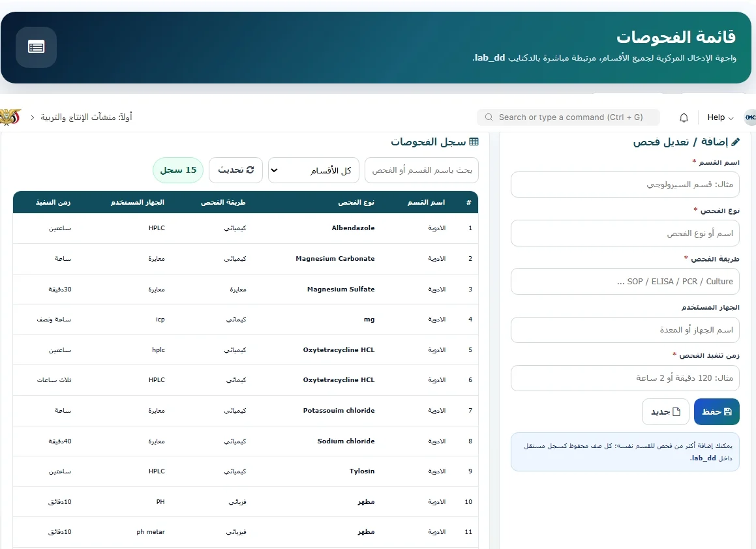Open breadcrumb أولاً: منشآت الإنتاج والتربية

click(86, 117)
